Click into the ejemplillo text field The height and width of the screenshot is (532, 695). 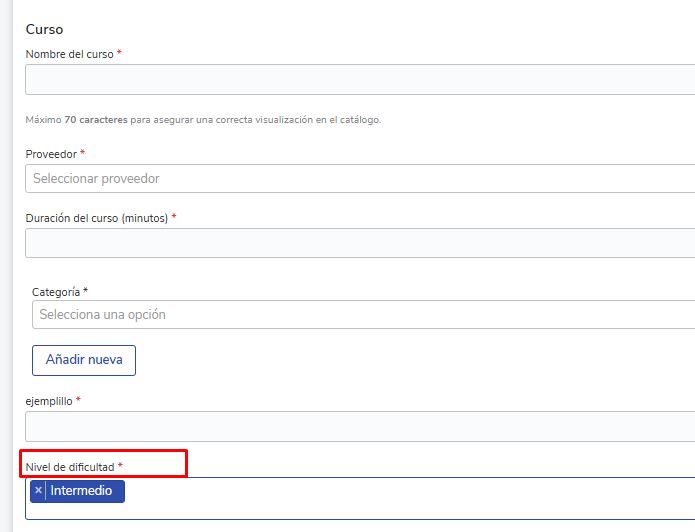pyautogui.click(x=360, y=427)
